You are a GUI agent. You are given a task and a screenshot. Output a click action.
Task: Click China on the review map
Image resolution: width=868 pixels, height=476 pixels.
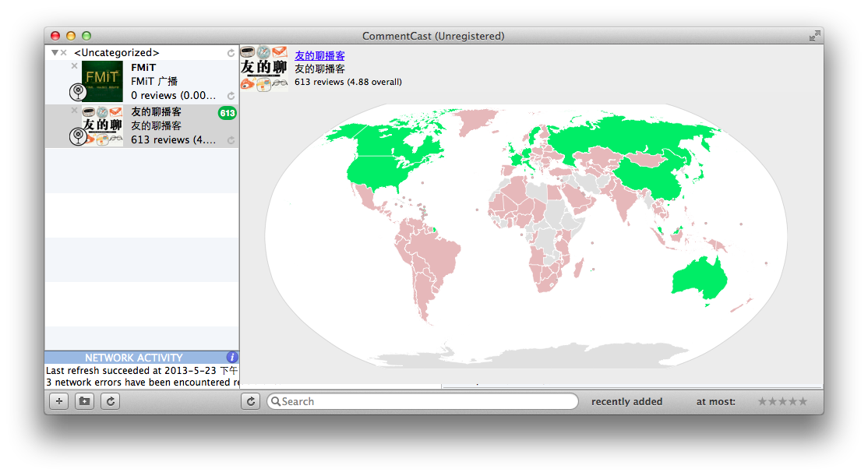(x=653, y=177)
